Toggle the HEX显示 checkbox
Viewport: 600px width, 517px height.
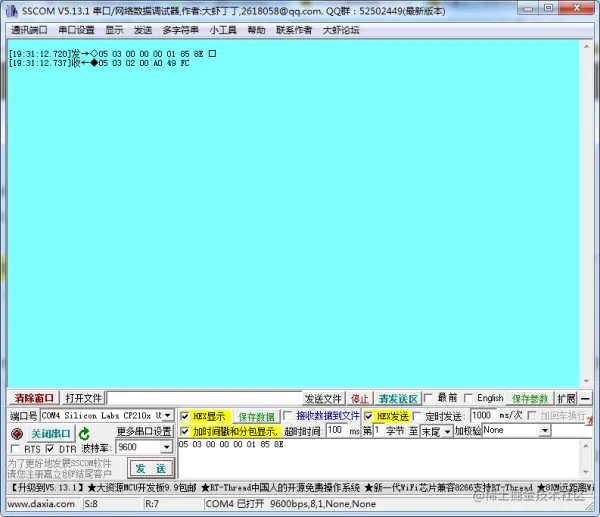pyautogui.click(x=184, y=416)
